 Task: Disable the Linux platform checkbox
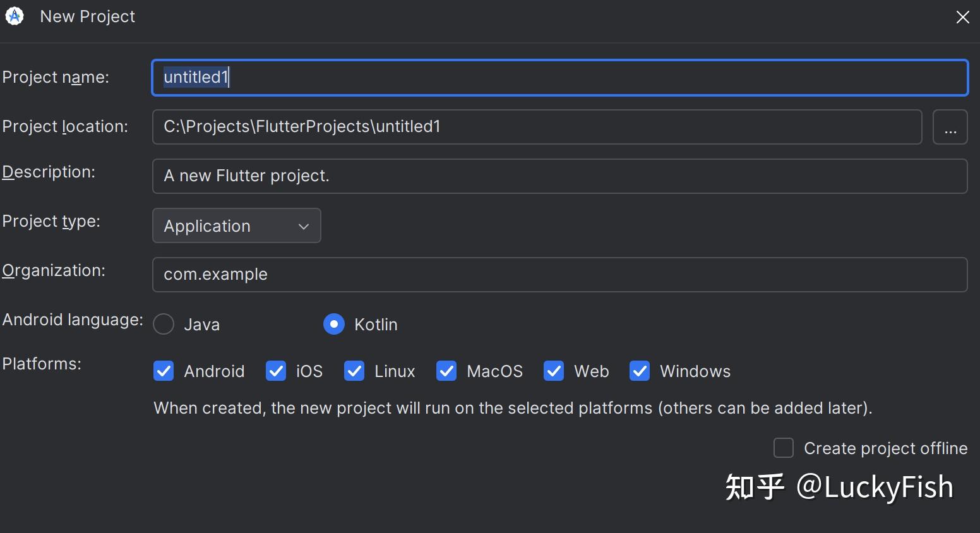coord(354,371)
